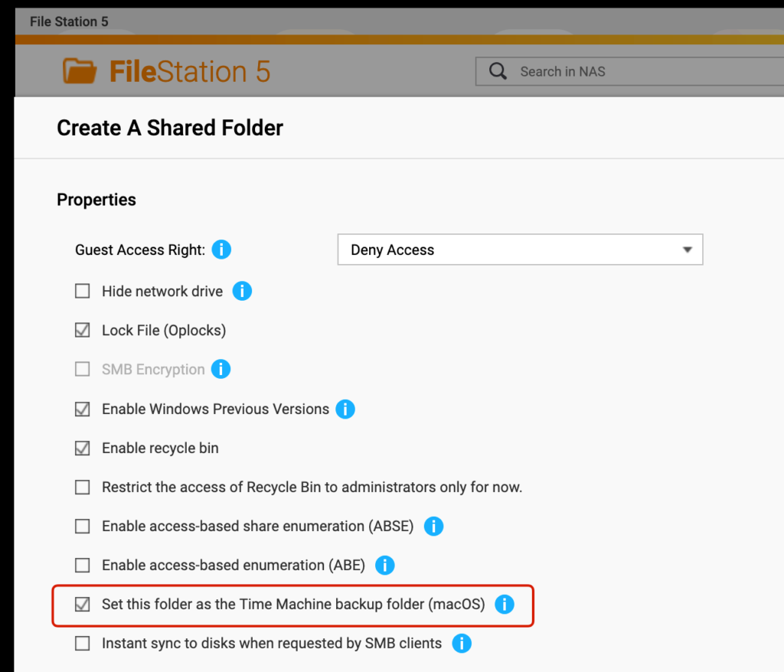Screen dimensions: 784x672
Task: Click the FileStation 5 folder logo icon
Action: [80, 71]
